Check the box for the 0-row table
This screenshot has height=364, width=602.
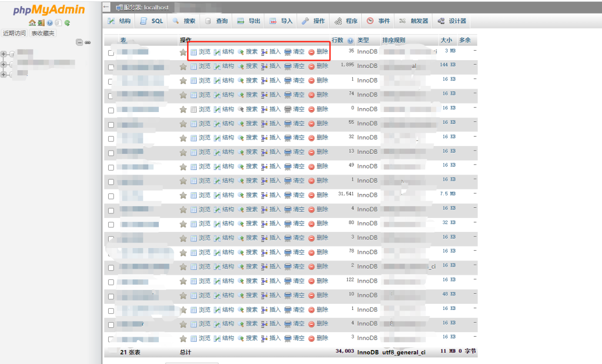coord(111,110)
